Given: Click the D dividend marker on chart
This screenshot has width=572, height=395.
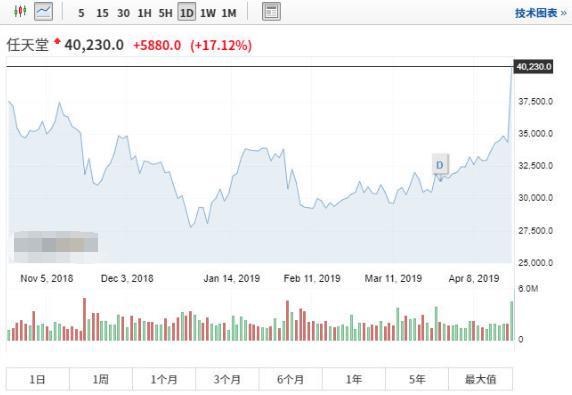Looking at the screenshot, I should tap(440, 165).
